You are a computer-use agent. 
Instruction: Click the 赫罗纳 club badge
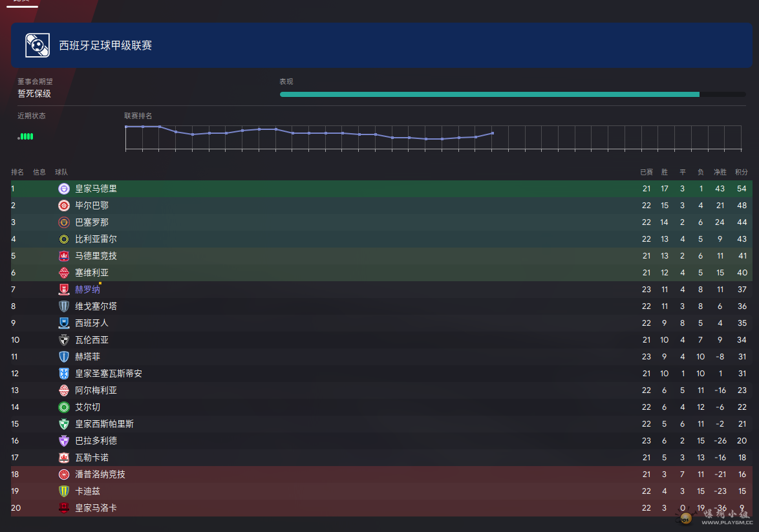(64, 290)
